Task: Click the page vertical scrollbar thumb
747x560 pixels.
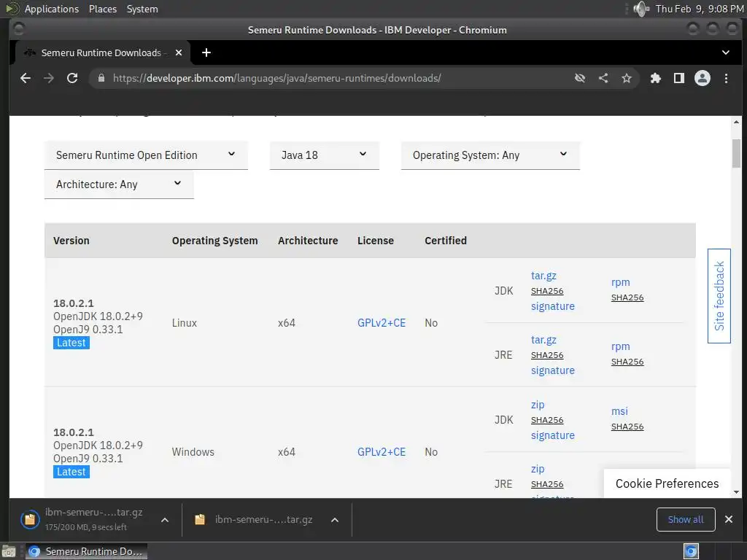Action: click(737, 153)
